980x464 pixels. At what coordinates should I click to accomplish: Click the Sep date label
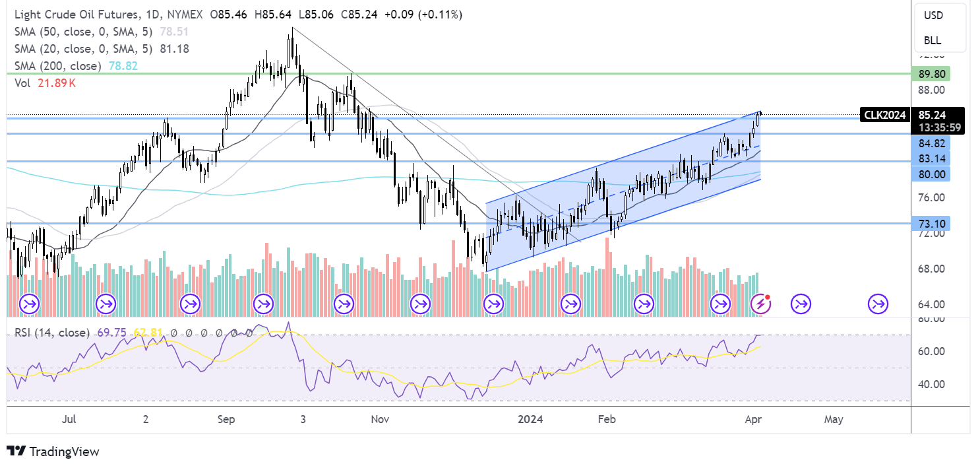pos(226,419)
